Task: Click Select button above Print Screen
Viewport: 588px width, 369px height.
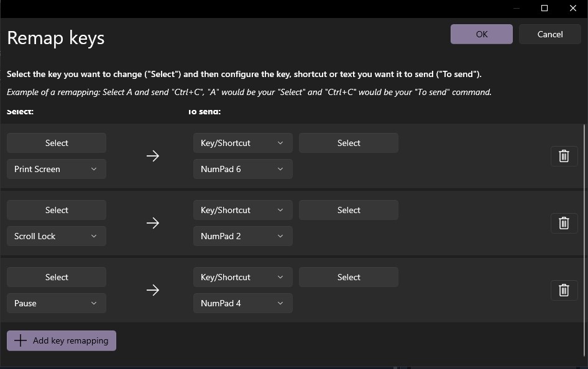Action: point(57,143)
